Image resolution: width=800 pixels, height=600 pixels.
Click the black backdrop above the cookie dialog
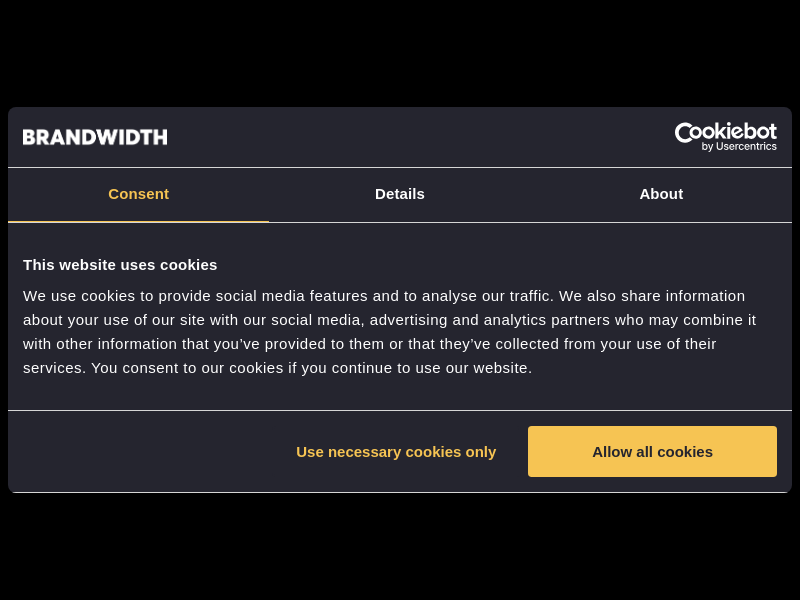click(400, 50)
